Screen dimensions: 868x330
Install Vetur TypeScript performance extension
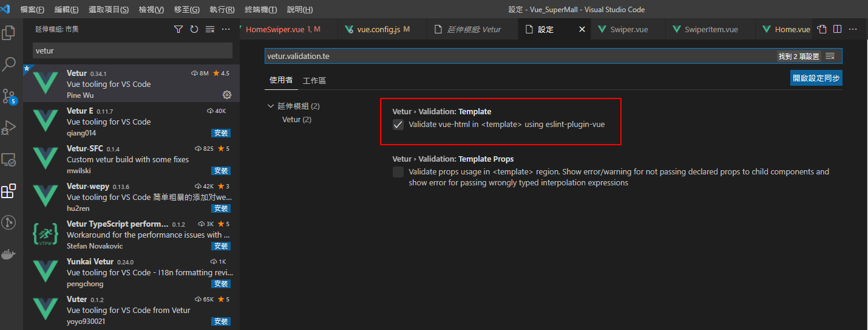pyautogui.click(x=221, y=246)
